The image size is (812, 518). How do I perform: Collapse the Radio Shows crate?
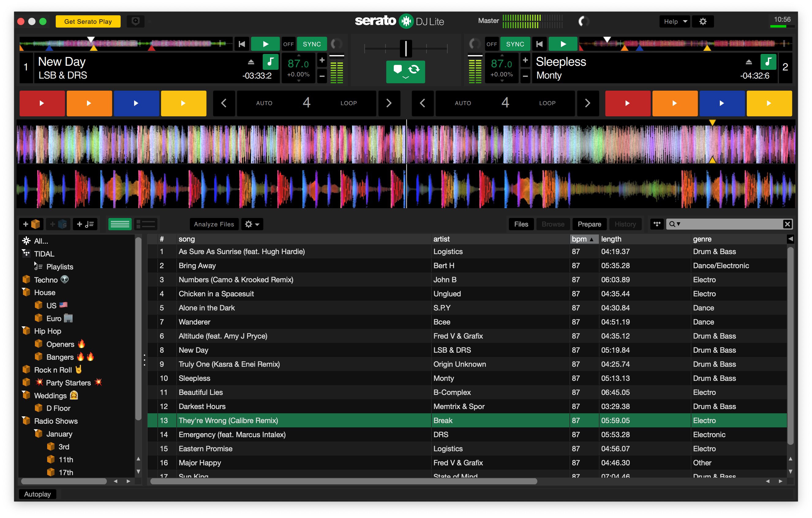24,418
